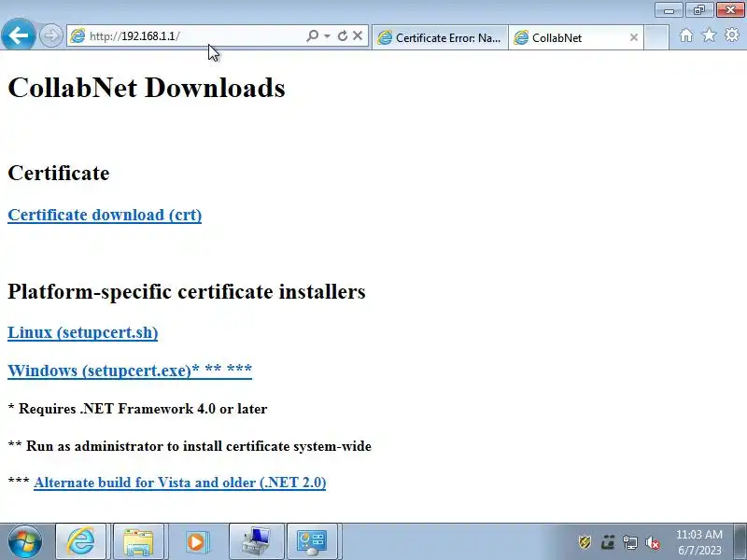Launch Windows Media Player from taskbar

(x=196, y=541)
